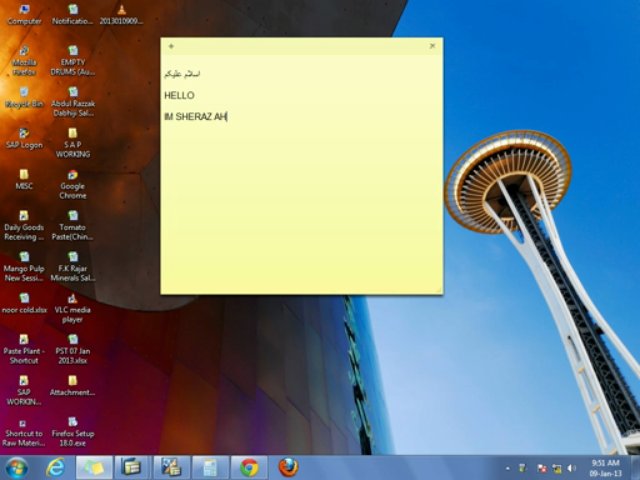
Task: Select the MISC folder on desktop
Action: point(24,179)
